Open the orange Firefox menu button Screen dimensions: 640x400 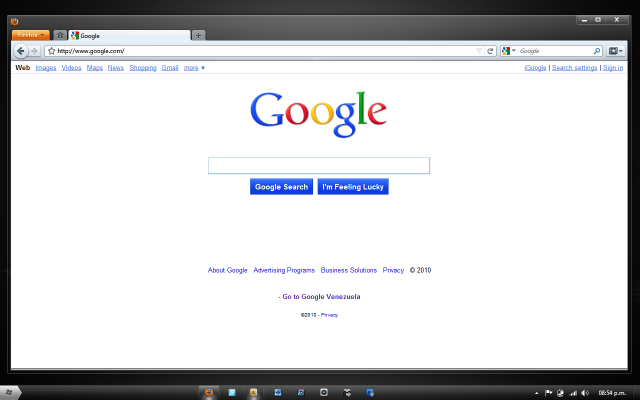pos(31,35)
